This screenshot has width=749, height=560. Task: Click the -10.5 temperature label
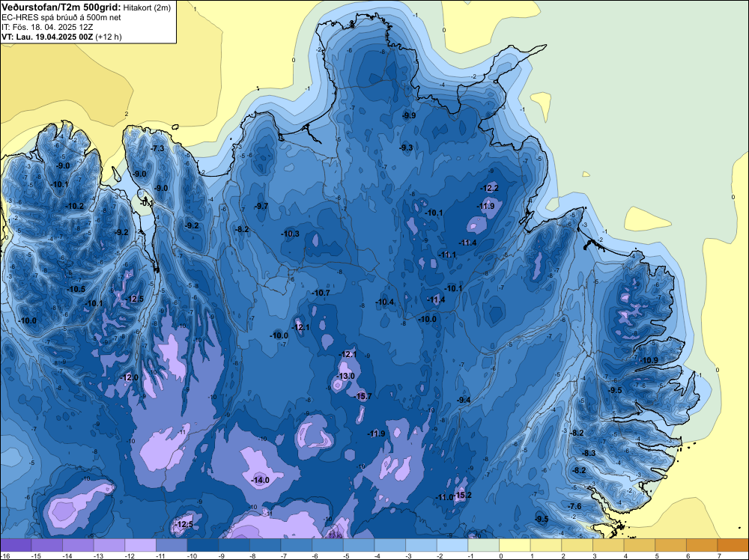coord(76,289)
